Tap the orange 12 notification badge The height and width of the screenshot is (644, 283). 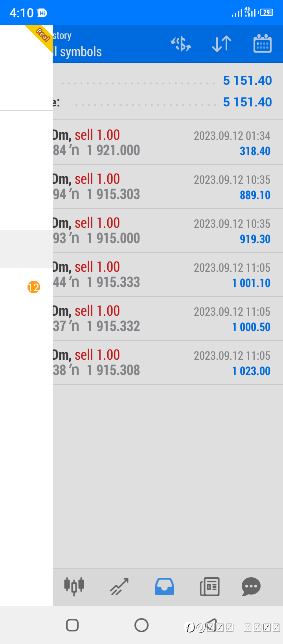[34, 287]
